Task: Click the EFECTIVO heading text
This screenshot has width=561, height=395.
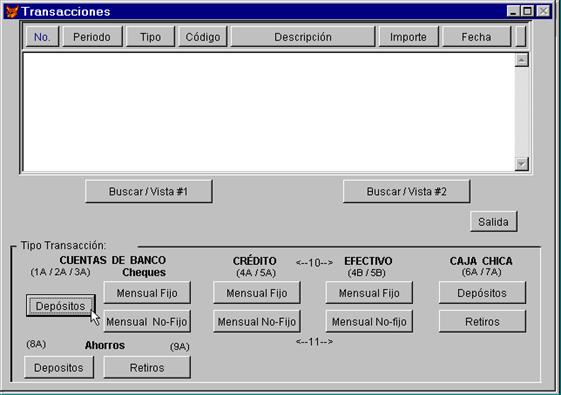Action: point(368,261)
